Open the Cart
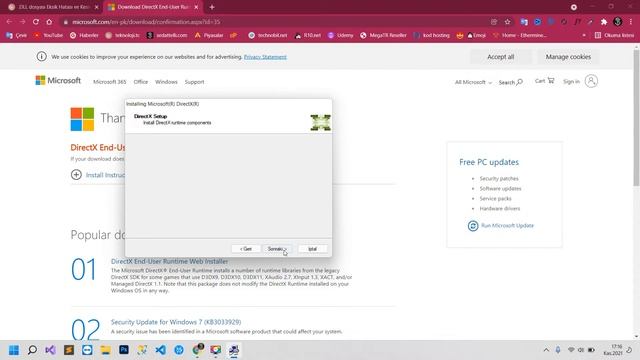 544,81
